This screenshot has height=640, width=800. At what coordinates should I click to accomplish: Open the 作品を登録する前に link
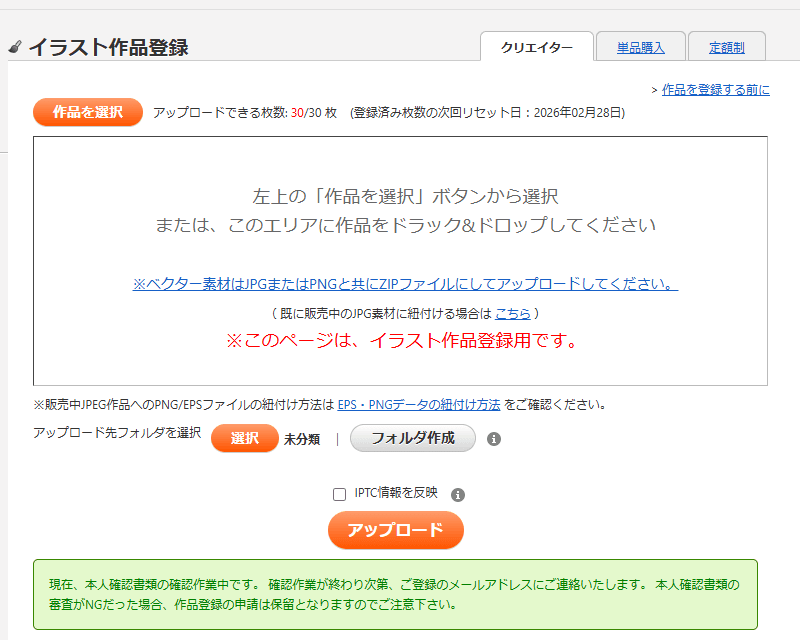715,90
